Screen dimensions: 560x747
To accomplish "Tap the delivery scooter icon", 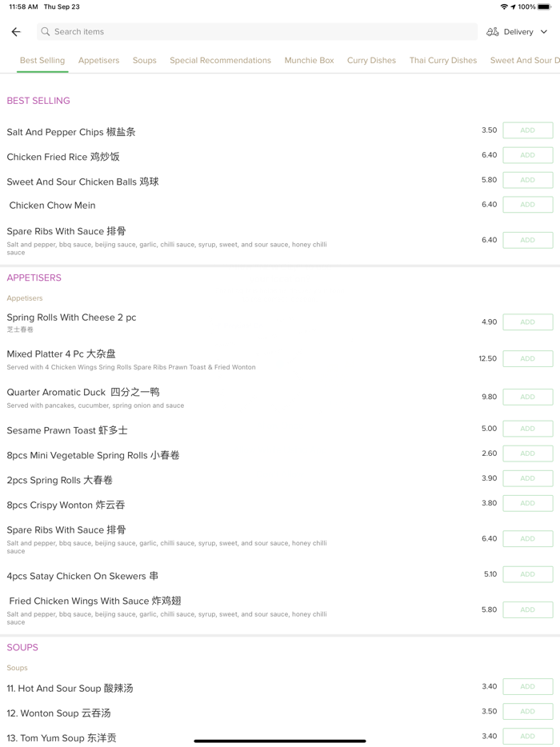I will click(493, 32).
